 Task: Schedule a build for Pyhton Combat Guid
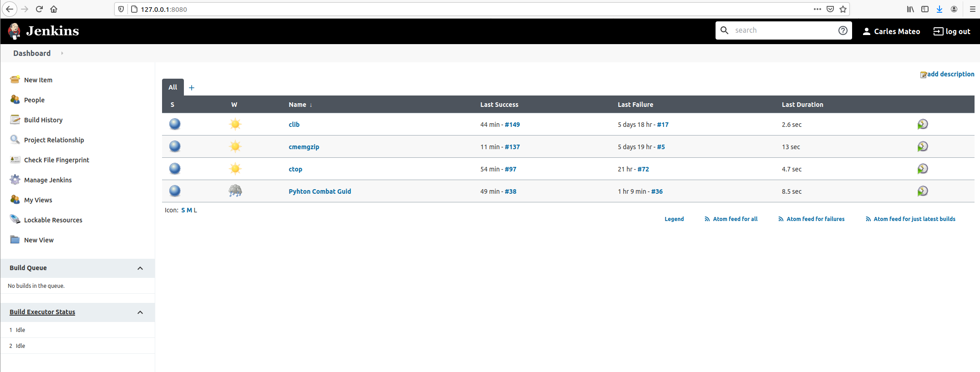(923, 191)
